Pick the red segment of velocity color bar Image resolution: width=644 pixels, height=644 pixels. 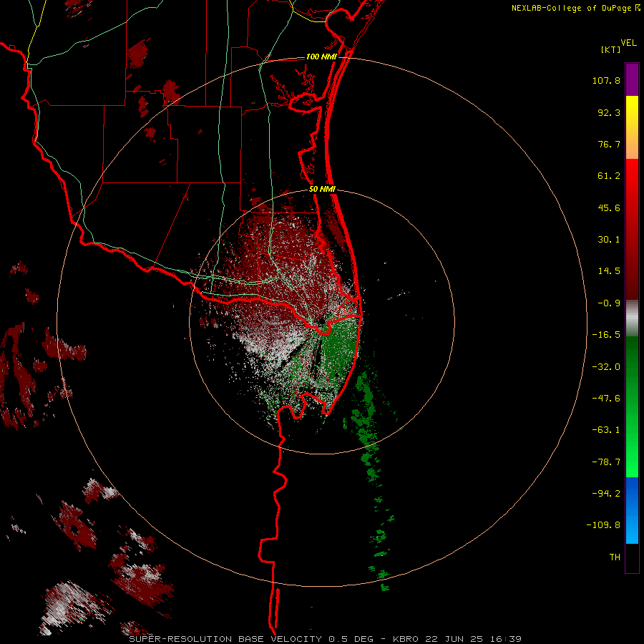632,229
